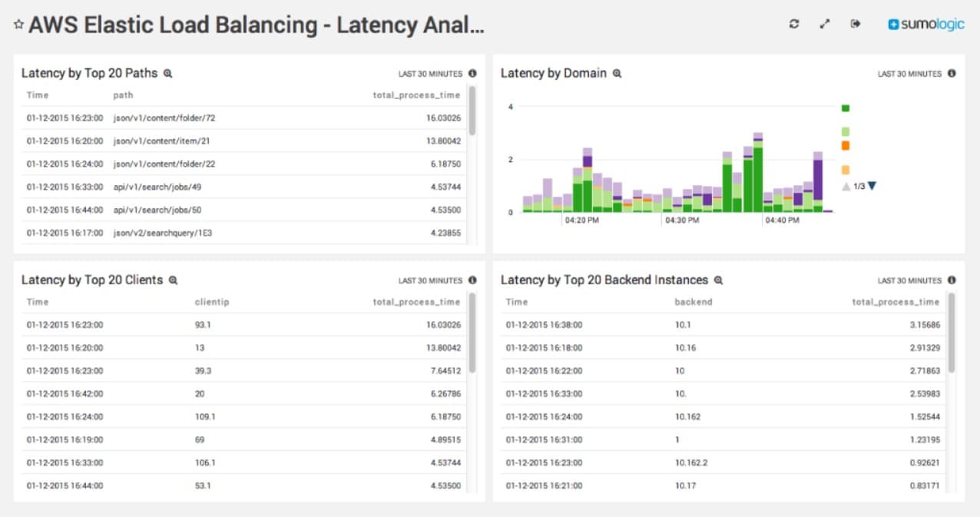Click the Top 20 Paths table scrollbar
Screen dimensions: 980x517
[x=472, y=111]
